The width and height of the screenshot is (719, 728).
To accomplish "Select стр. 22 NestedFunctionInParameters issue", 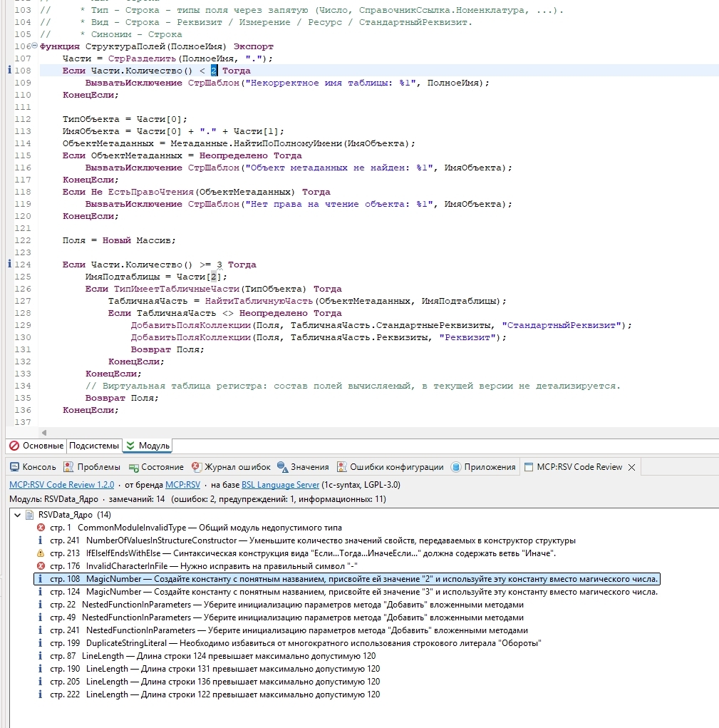I will pos(286,605).
